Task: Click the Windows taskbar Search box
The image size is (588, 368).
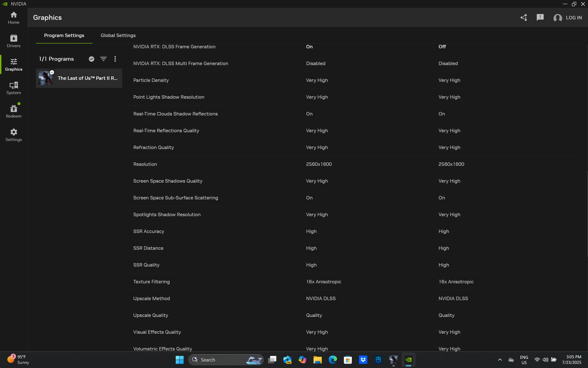Action: (226, 360)
